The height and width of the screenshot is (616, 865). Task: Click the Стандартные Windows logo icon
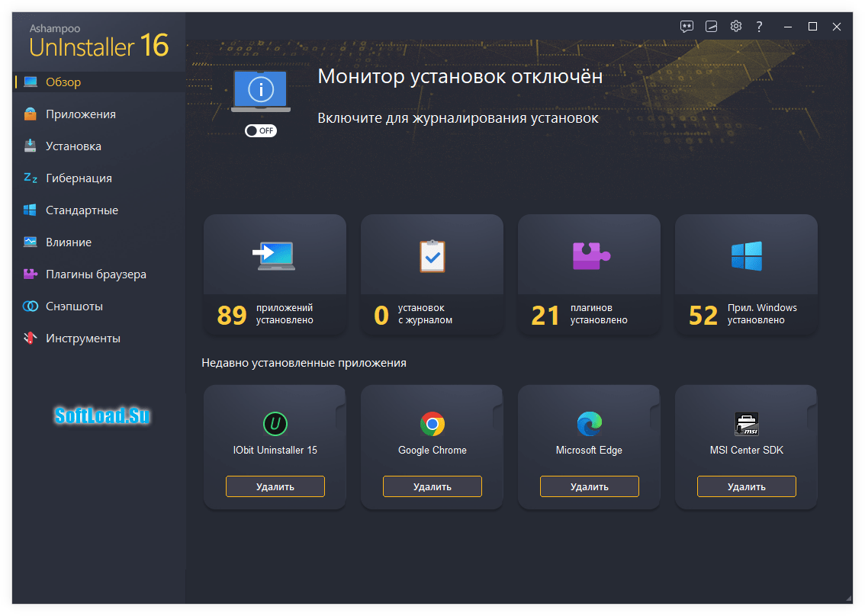[31, 210]
